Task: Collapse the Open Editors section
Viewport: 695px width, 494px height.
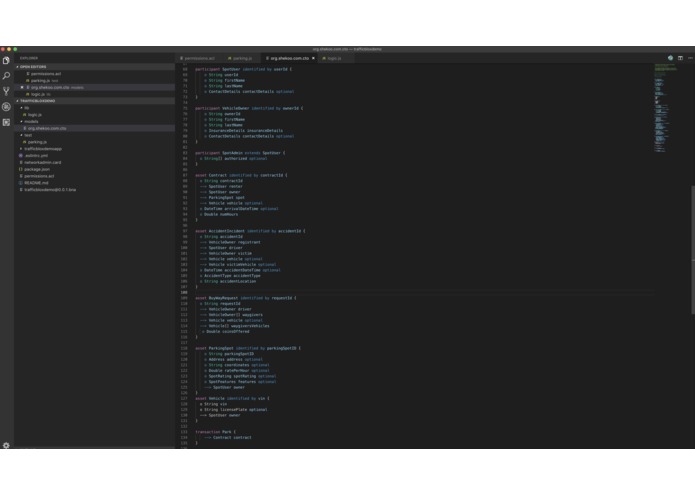Action: point(31,67)
